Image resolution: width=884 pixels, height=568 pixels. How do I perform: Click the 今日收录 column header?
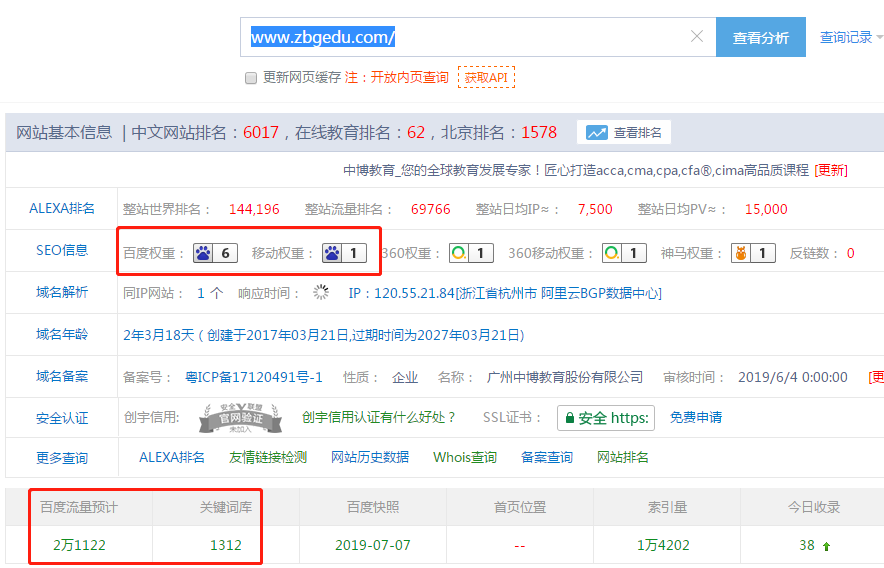coord(814,508)
